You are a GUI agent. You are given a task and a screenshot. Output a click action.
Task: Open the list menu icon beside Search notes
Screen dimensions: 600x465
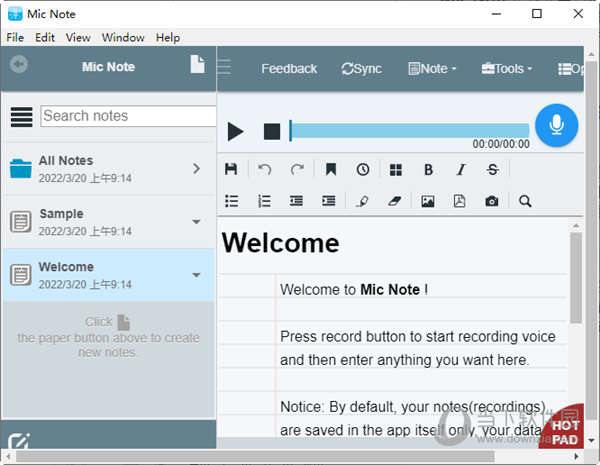[21, 117]
